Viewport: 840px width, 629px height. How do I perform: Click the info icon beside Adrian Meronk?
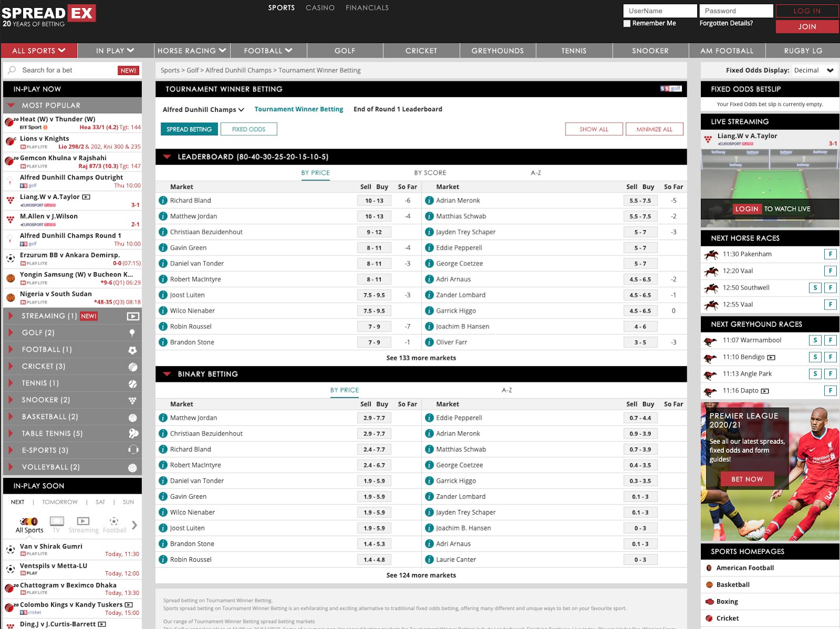pyautogui.click(x=429, y=200)
